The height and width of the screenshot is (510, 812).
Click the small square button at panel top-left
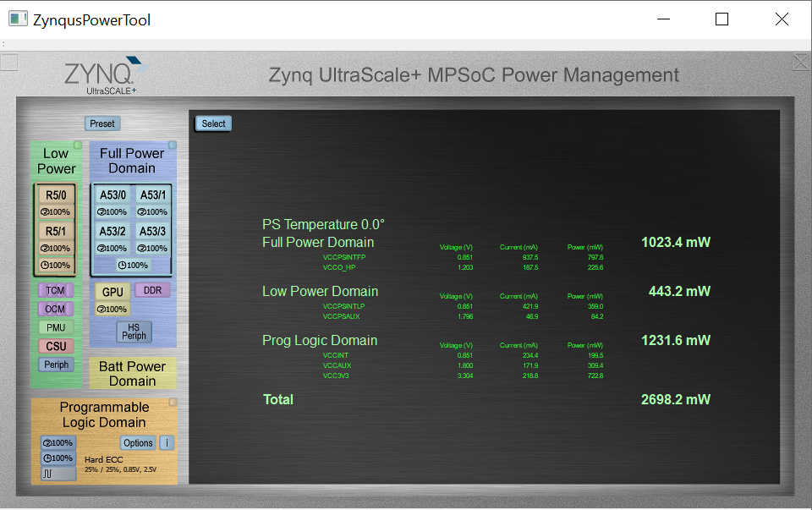pos(8,62)
